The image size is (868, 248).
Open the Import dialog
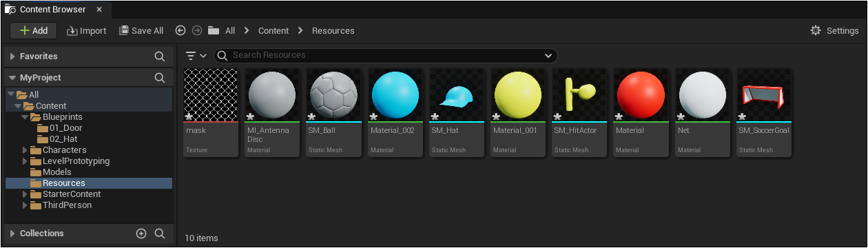coord(87,30)
